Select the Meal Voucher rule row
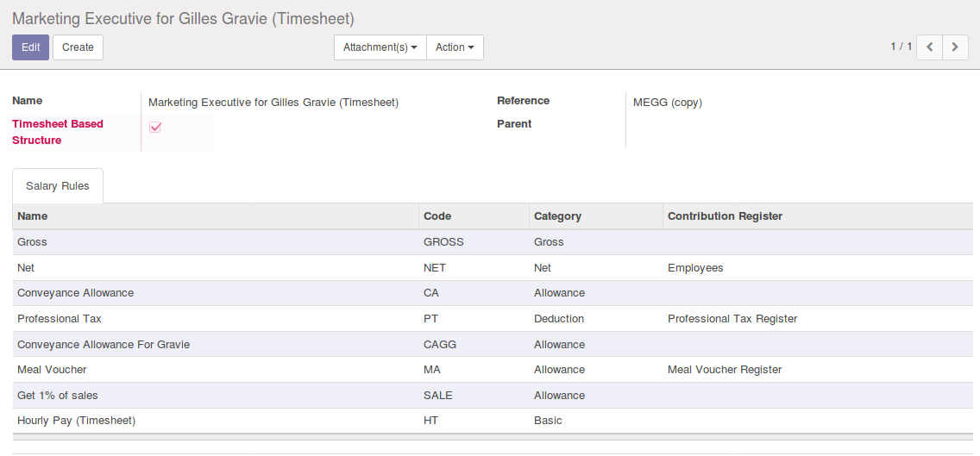The width and height of the screenshot is (980, 456). click(x=52, y=370)
